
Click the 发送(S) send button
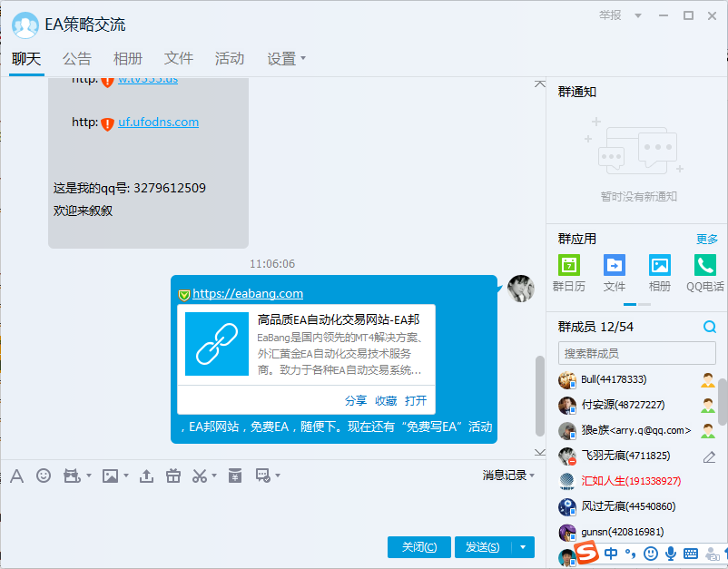[x=483, y=547]
